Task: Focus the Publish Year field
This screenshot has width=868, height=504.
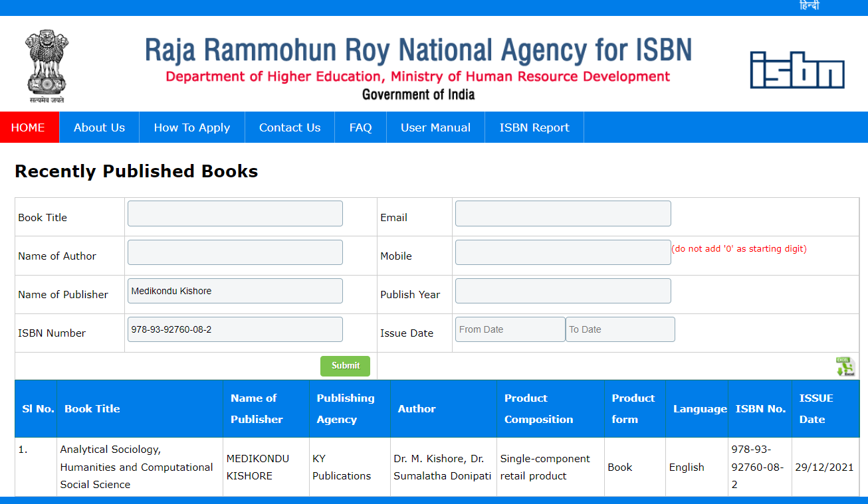Action: 563,291
